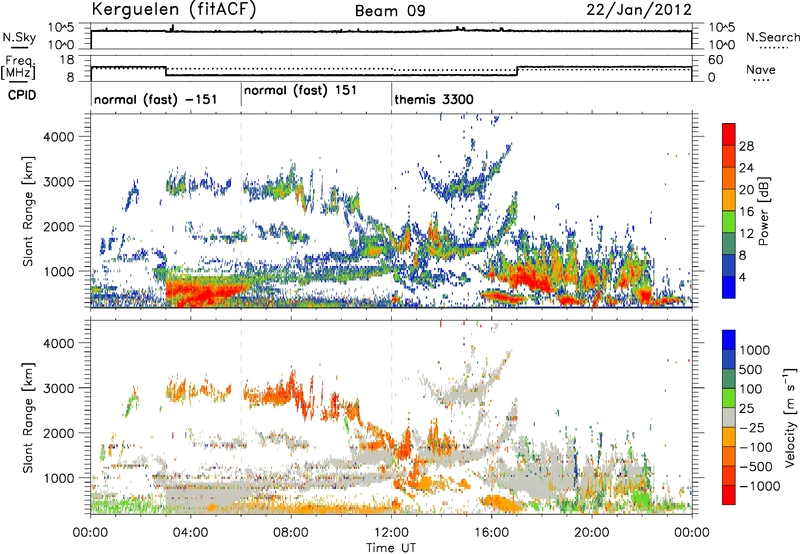Pick the yellow-orange -25 to -100 Velocity segment
The height and width of the screenshot is (554, 800).
click(x=729, y=437)
